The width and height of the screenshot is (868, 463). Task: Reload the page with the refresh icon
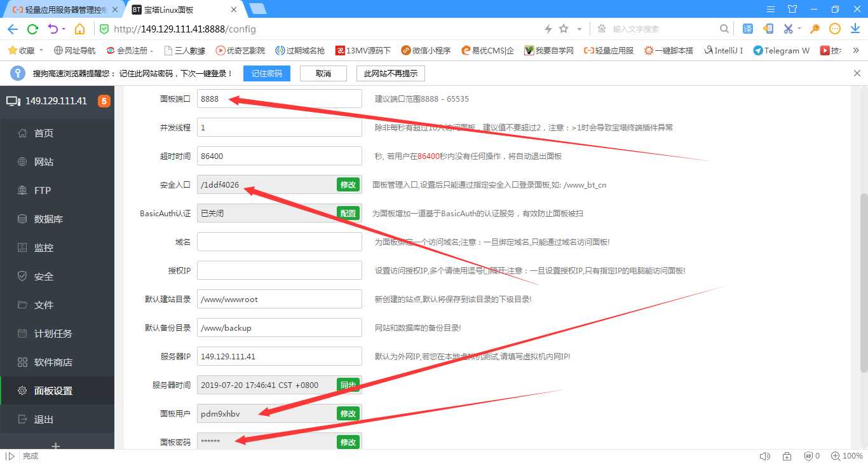(32, 29)
